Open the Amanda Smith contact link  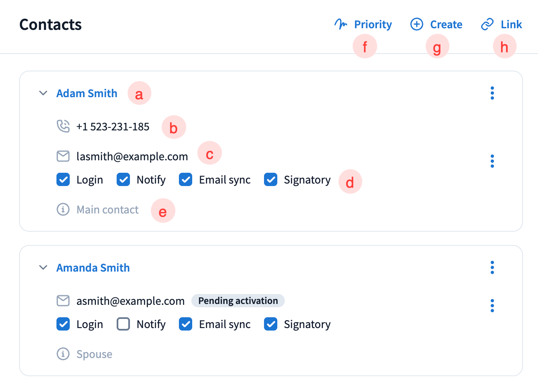click(x=93, y=268)
